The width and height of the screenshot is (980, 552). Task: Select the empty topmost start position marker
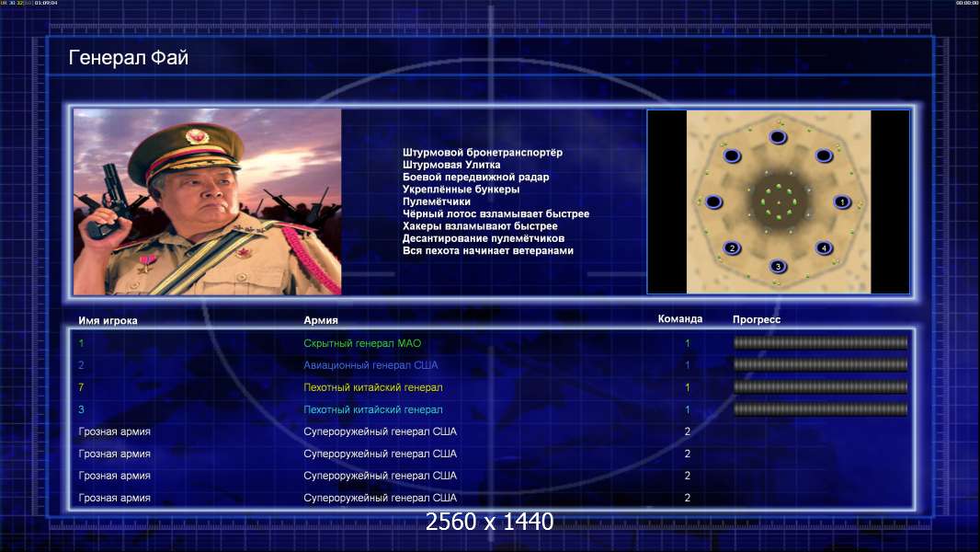[x=778, y=138]
